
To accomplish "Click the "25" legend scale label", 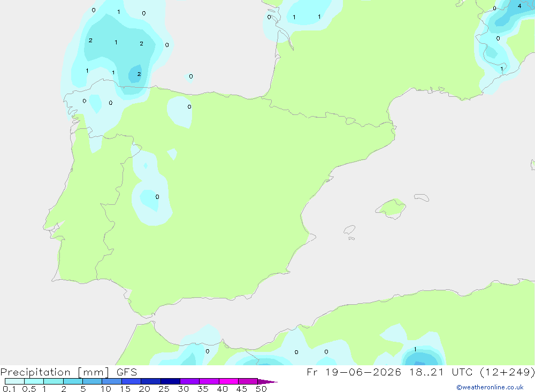I will pos(164,389).
